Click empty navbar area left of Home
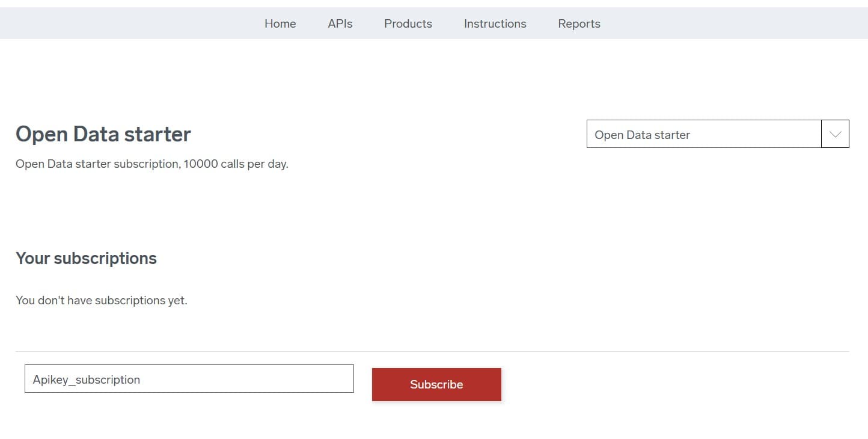Screen dimensions: 868x439 [x=120, y=23]
